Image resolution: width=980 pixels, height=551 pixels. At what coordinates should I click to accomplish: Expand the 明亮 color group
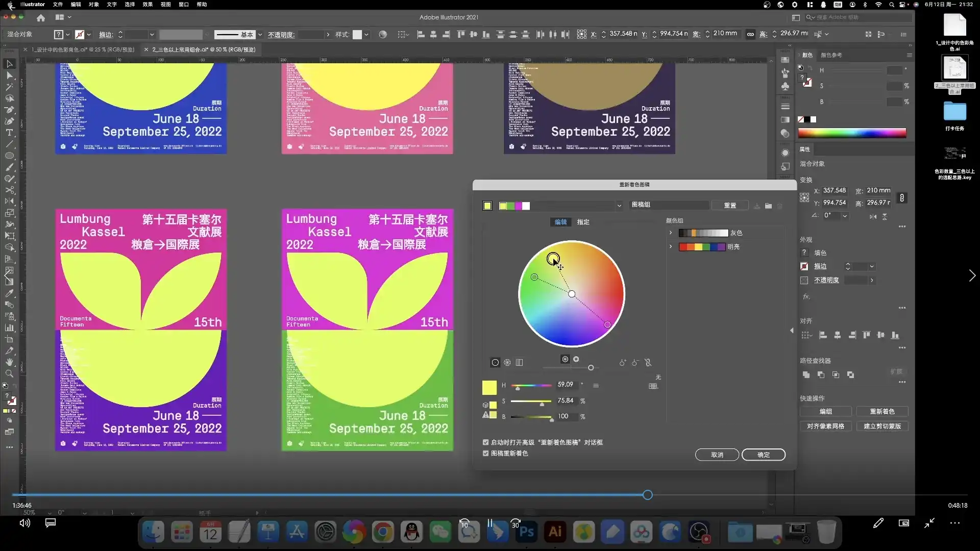[x=671, y=246]
